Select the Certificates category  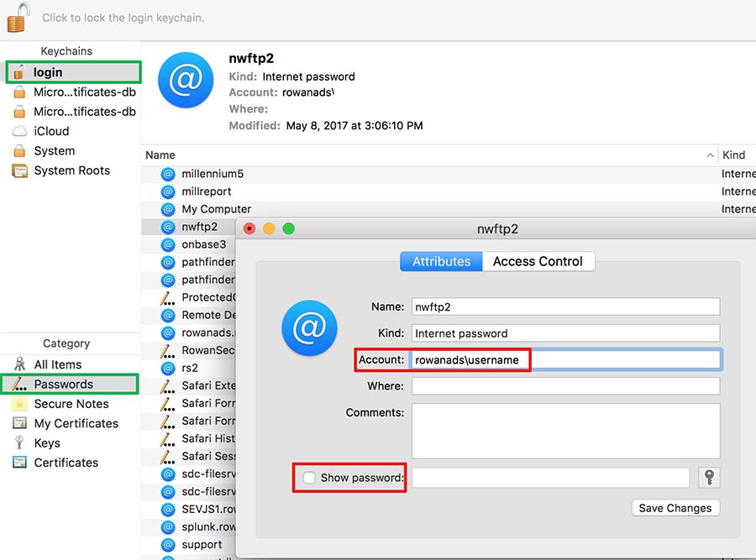66,463
